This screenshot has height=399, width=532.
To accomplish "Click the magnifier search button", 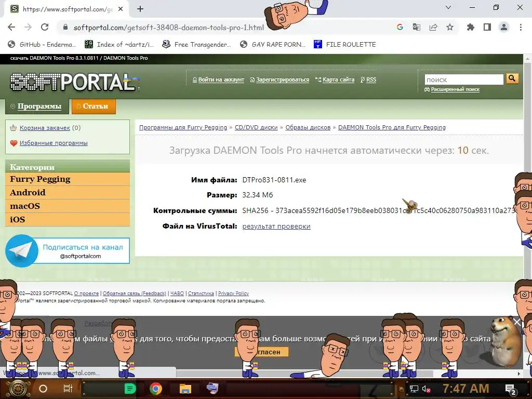I will (x=512, y=79).
